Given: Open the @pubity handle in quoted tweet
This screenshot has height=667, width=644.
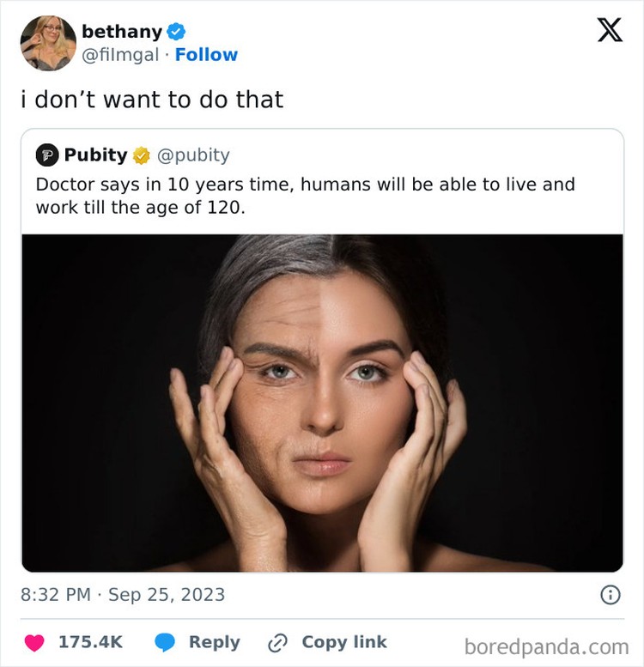Looking at the screenshot, I should [x=193, y=155].
